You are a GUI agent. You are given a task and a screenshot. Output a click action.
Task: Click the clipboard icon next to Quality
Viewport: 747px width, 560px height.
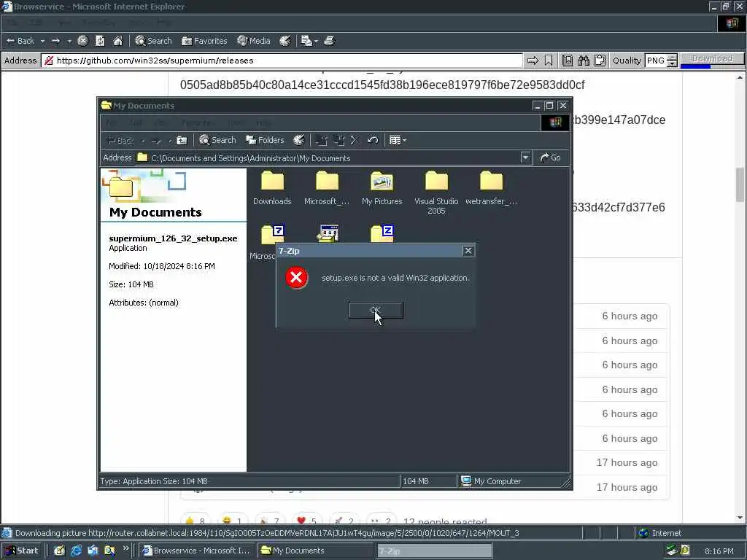600,61
